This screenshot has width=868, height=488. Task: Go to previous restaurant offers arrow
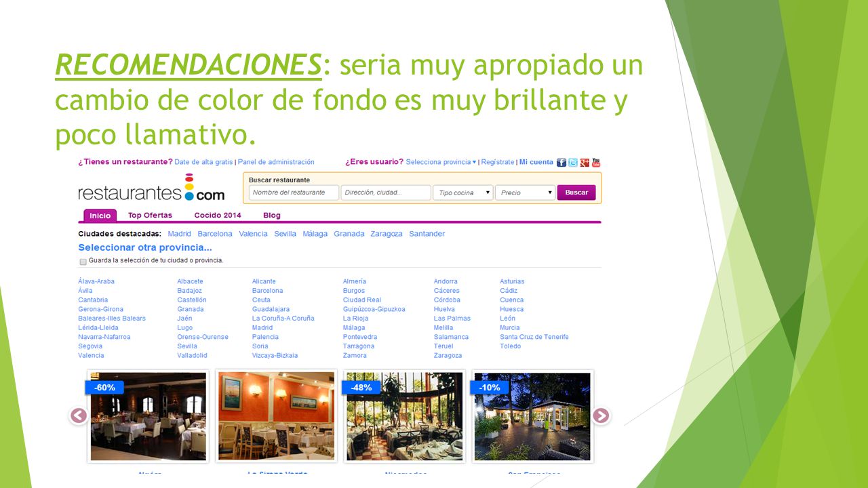point(79,415)
